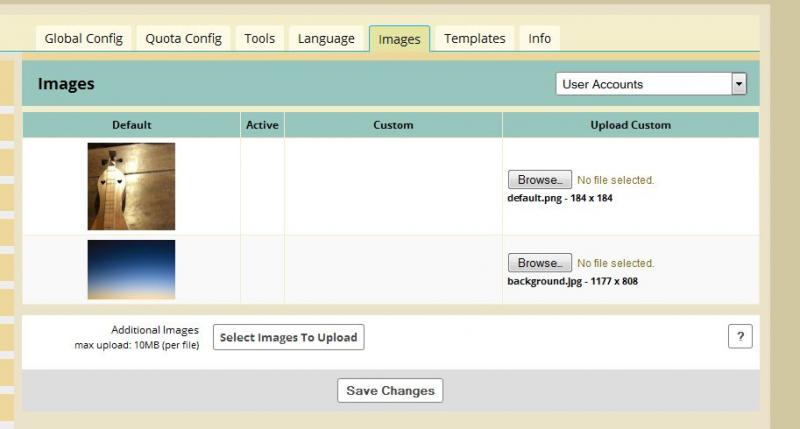
Task: Click the Active column header
Action: pyautogui.click(x=262, y=125)
